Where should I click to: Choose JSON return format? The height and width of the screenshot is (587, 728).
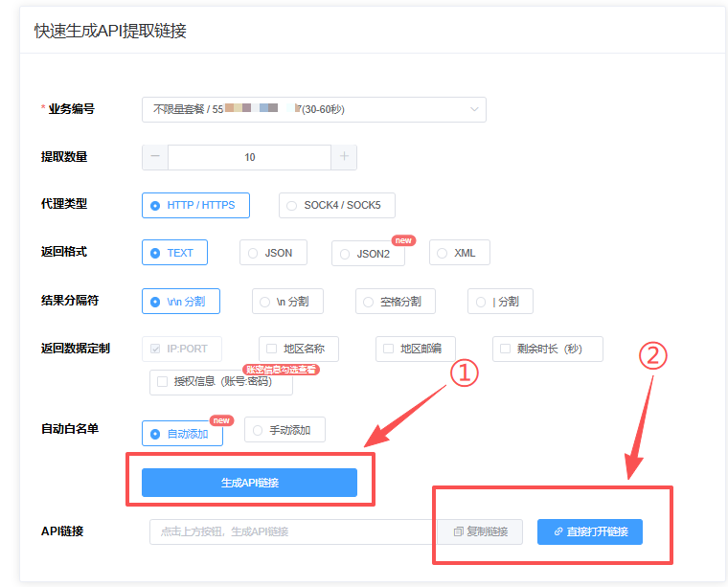tap(273, 253)
